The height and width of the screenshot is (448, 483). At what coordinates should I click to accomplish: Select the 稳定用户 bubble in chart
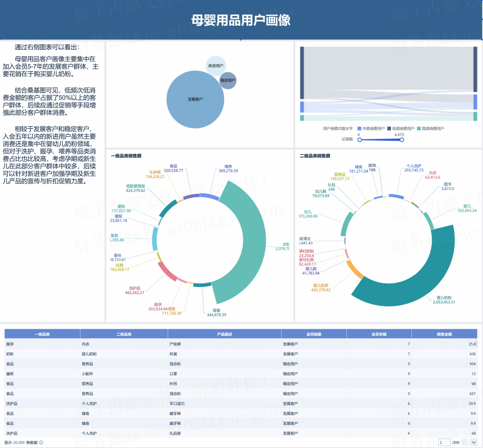228,80
